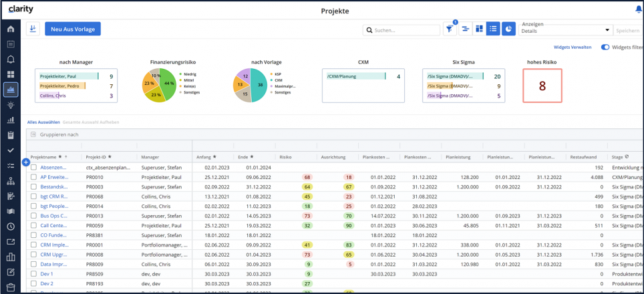Image resolution: width=644 pixels, height=294 pixels.
Task: Check the Bus Ops C... row checkbox
Action: pyautogui.click(x=33, y=216)
